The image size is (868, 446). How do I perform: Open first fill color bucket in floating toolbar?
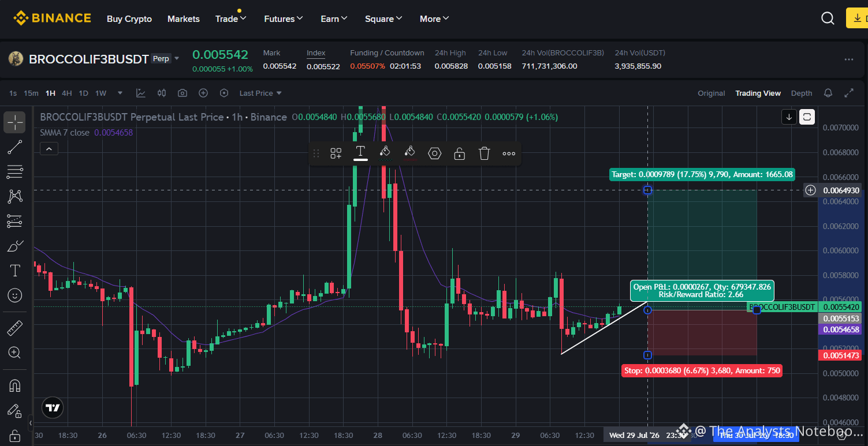[x=385, y=153]
